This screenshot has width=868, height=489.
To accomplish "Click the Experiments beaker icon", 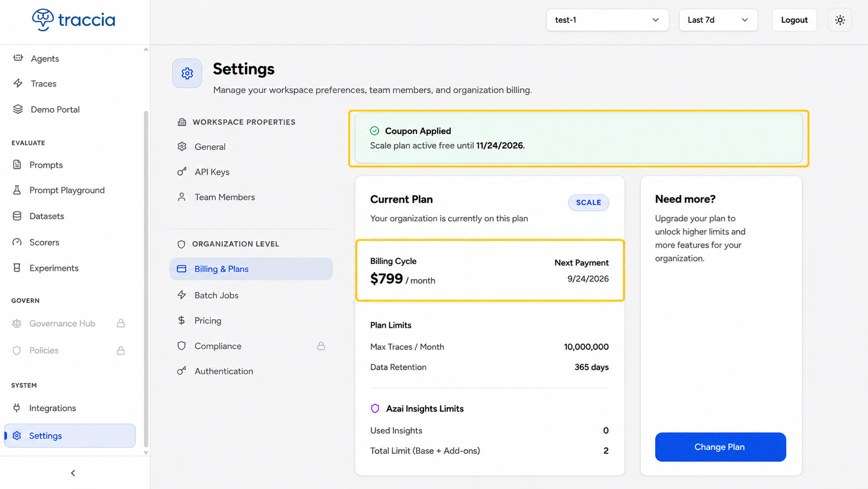I will point(17,268).
